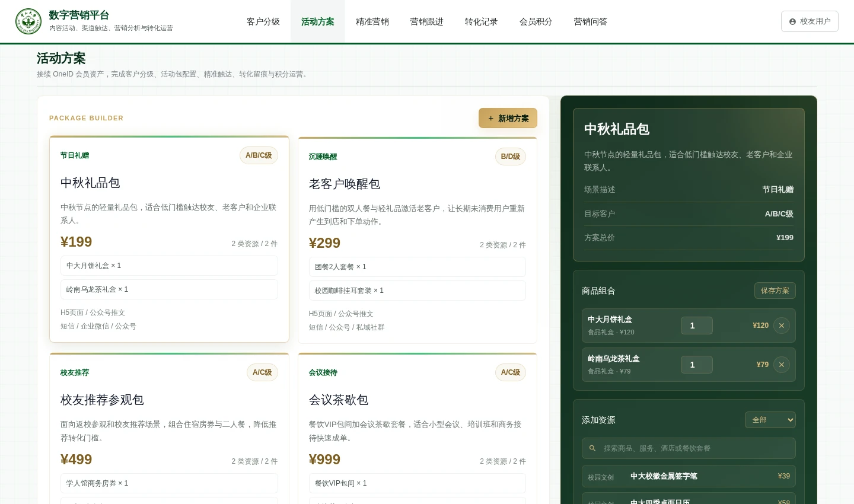Image resolution: width=854 pixels, height=504 pixels.
Task: Focus the 搜索商品、服务 search field
Action: click(689, 448)
